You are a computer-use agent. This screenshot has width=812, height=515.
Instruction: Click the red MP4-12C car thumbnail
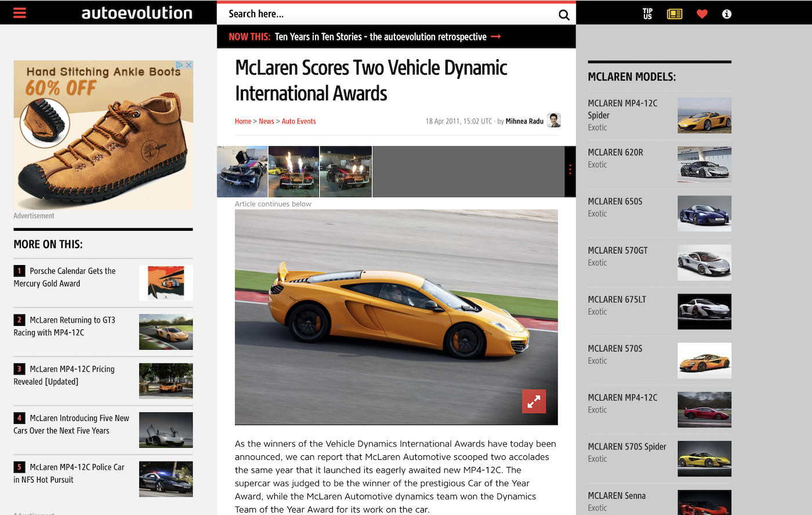pyautogui.click(x=704, y=409)
